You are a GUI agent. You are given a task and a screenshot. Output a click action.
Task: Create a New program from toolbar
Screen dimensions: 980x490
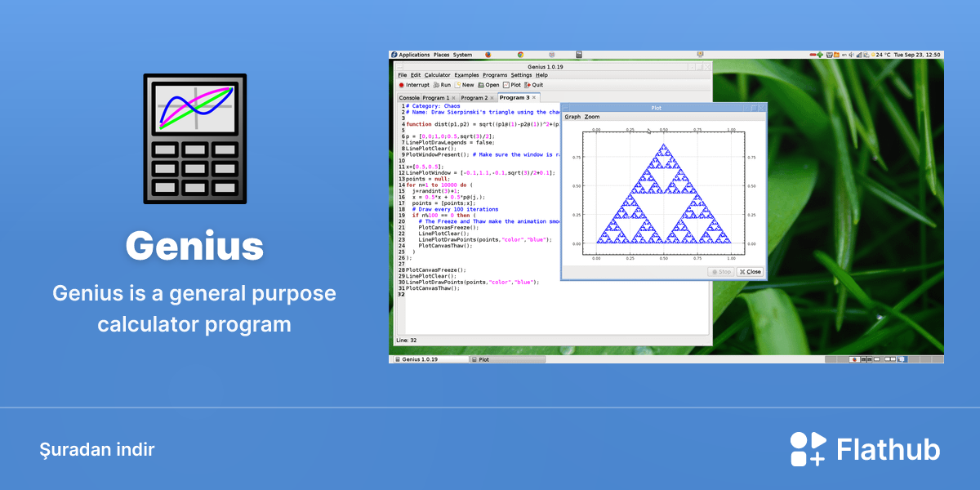click(465, 85)
